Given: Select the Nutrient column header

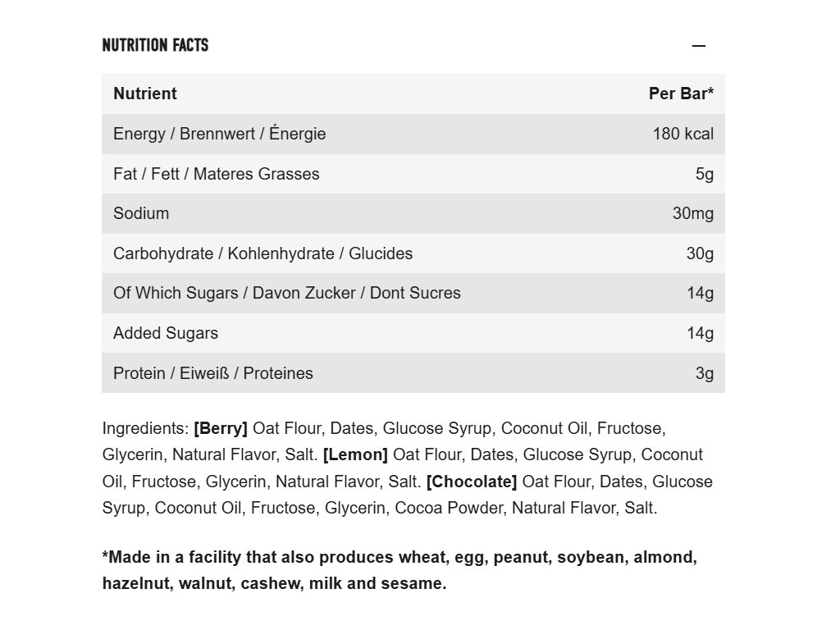Looking at the screenshot, I should click(x=145, y=94).
